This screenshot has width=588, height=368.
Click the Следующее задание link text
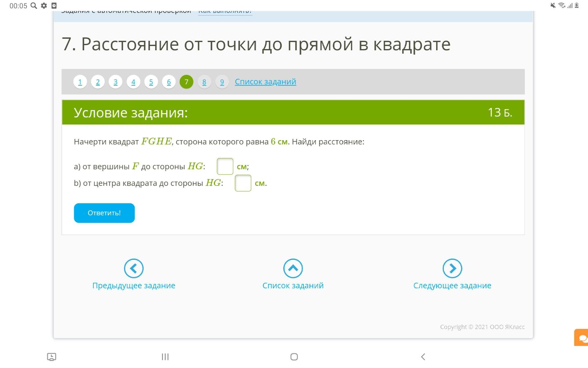click(452, 286)
